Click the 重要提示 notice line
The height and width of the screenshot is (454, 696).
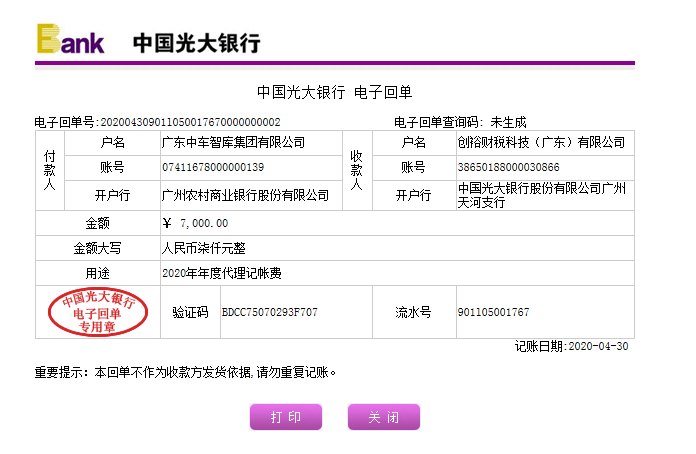click(185, 372)
